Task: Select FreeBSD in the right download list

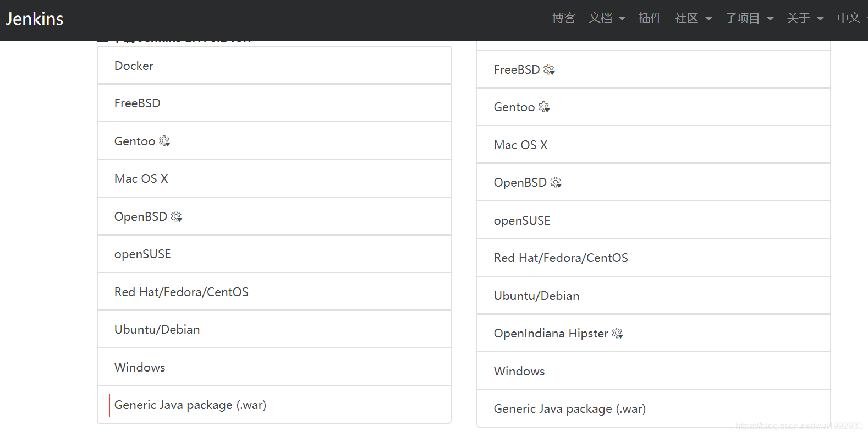Action: [653, 69]
